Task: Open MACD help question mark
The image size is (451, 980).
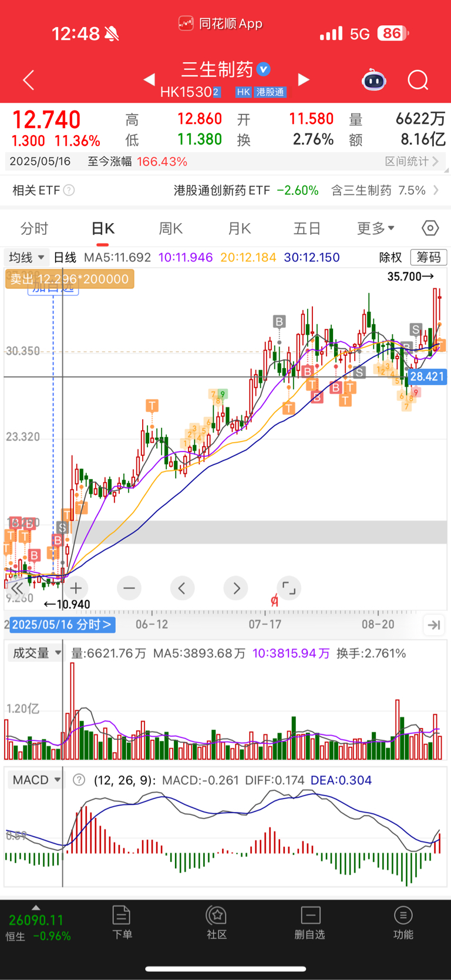Action: (79, 780)
